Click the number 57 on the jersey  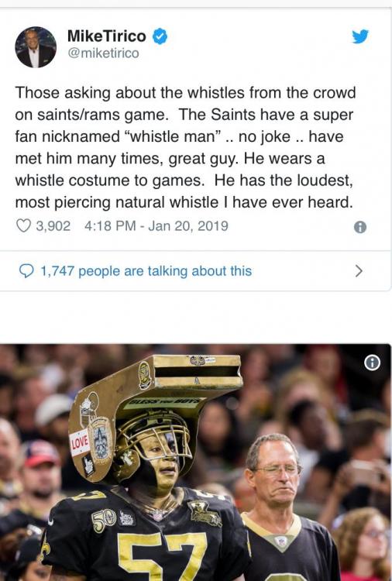coord(163,555)
